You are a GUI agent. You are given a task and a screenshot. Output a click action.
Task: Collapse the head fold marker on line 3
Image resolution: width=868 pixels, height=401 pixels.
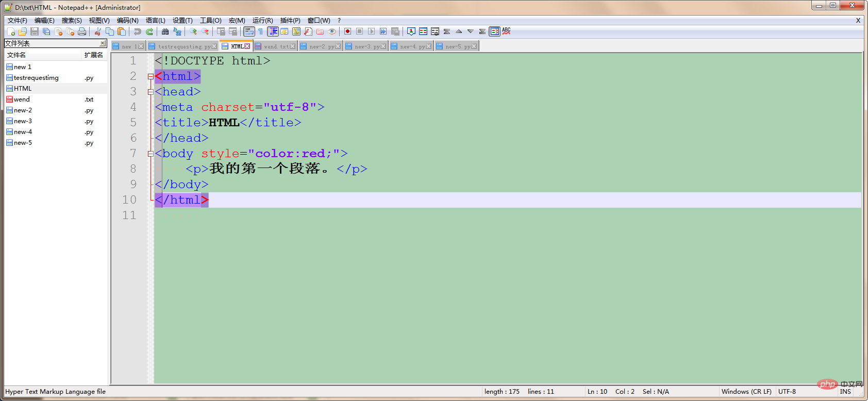point(151,92)
